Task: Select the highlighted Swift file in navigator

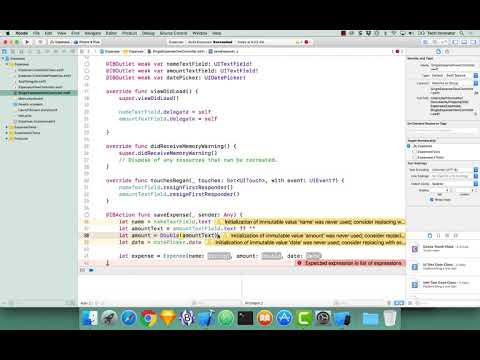Action: coord(39,93)
